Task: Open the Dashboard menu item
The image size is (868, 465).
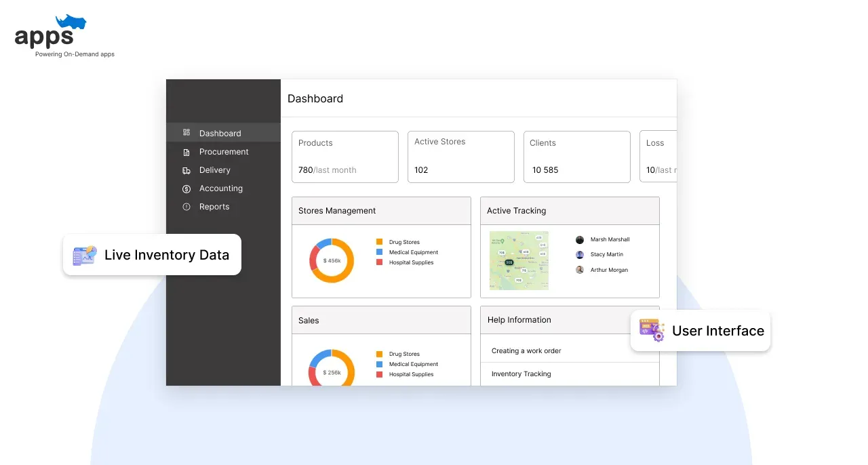Action: [x=223, y=133]
